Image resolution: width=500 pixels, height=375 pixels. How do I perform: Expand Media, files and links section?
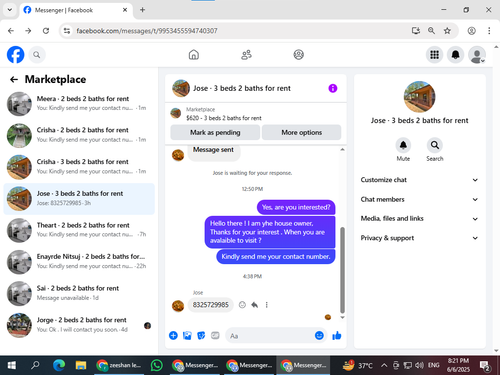click(x=419, y=219)
